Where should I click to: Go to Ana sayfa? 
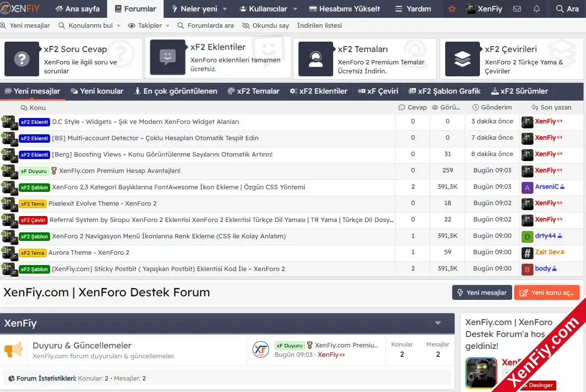click(x=77, y=8)
